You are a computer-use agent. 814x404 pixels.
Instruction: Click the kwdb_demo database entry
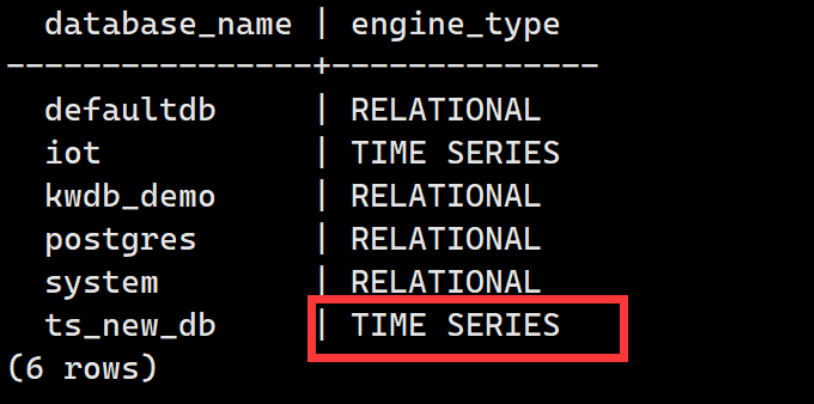click(x=130, y=196)
